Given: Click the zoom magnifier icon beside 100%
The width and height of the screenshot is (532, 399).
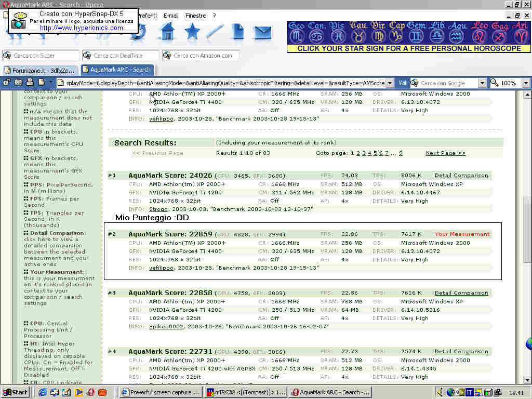Looking at the screenshot, I should [x=495, y=83].
